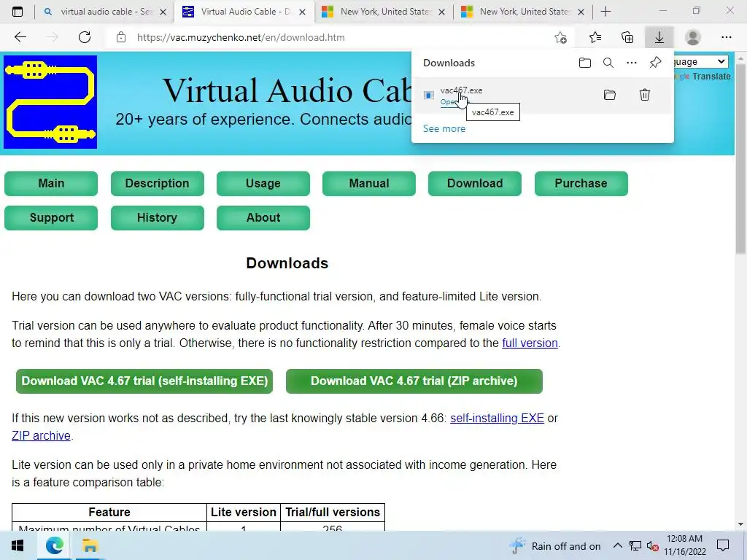Screen dimensions: 747x560
Task: Open the About page
Action: (263, 217)
